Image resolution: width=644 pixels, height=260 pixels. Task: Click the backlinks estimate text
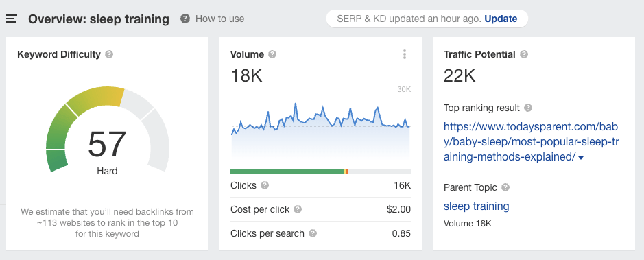pos(107,223)
